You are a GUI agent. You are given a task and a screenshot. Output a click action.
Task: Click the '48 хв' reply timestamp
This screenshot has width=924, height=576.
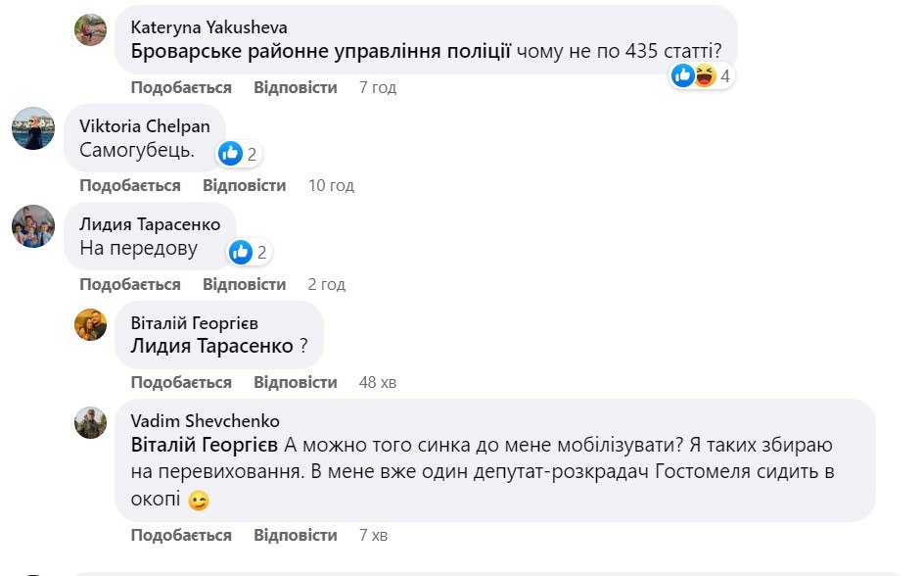point(378,382)
